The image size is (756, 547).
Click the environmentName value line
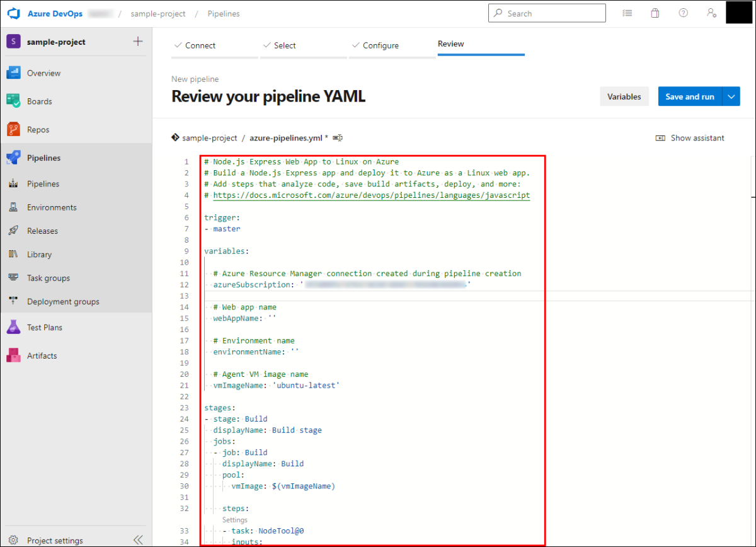pyautogui.click(x=256, y=352)
